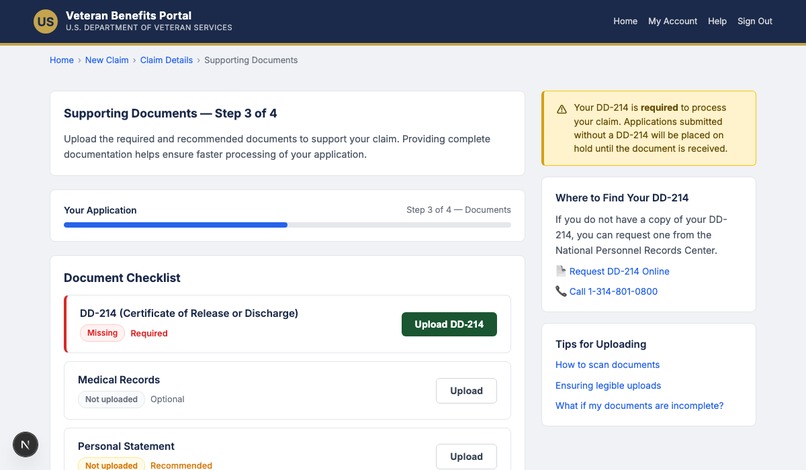Click Upload for Medical Records
806x470 pixels.
[x=466, y=391]
